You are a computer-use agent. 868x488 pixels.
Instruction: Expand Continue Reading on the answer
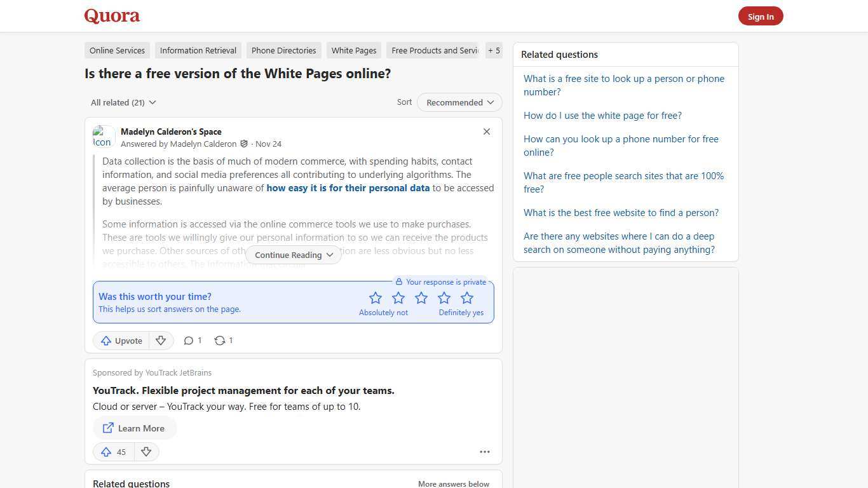coord(293,255)
